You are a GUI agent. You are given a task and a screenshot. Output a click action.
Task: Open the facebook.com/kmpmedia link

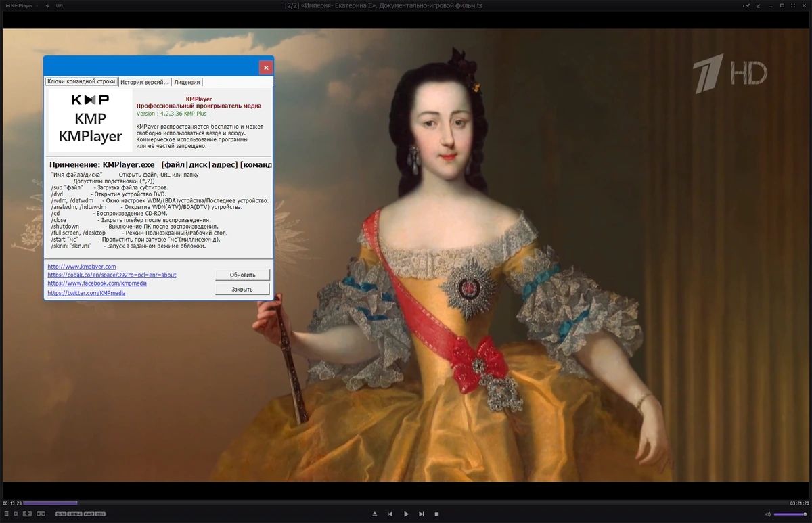pyautogui.click(x=97, y=283)
